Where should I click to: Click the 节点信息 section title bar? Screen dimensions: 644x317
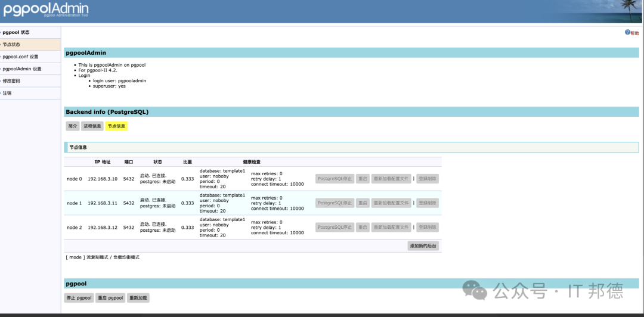pos(352,147)
